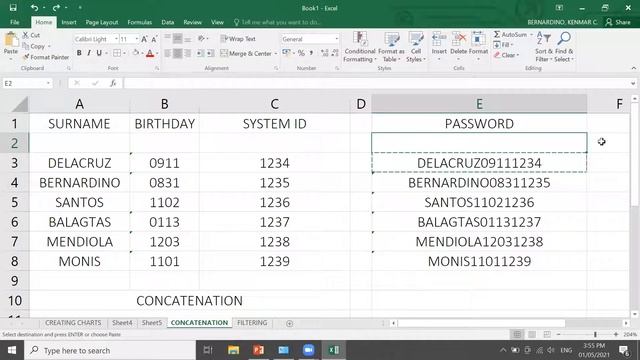Click the Share button
640x360 pixels.
pyautogui.click(x=618, y=22)
